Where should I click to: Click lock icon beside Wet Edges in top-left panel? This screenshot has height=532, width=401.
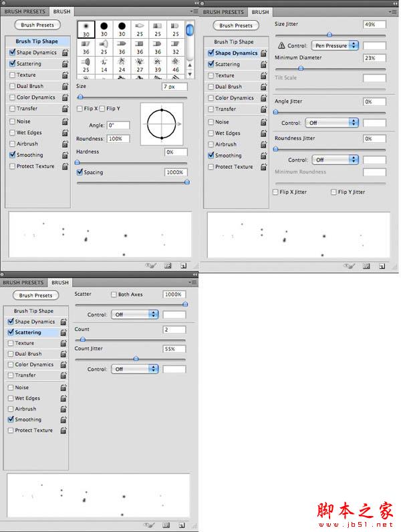pos(65,133)
